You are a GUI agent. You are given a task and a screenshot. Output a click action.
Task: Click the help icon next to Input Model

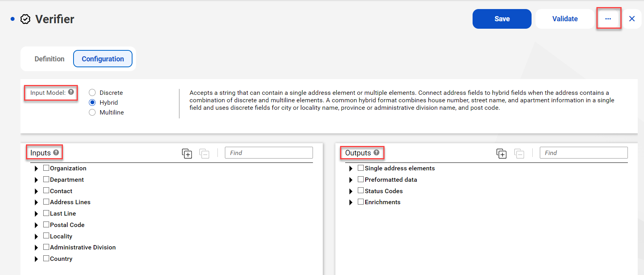pyautogui.click(x=71, y=92)
